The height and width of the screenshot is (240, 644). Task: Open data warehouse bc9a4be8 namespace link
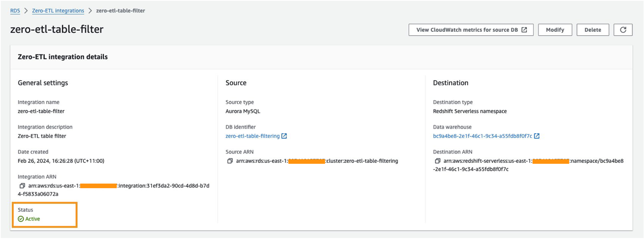pyautogui.click(x=482, y=136)
